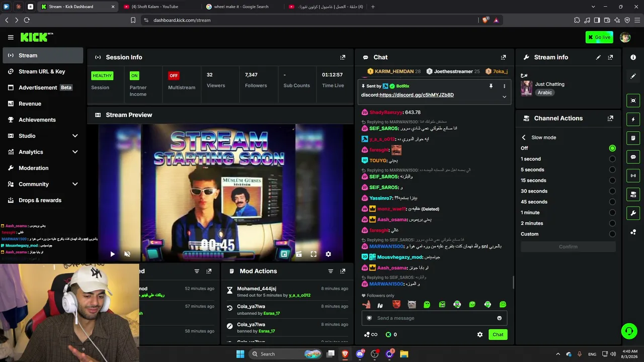Expand the Studio sidebar section
644x362 pixels.
(x=75, y=136)
